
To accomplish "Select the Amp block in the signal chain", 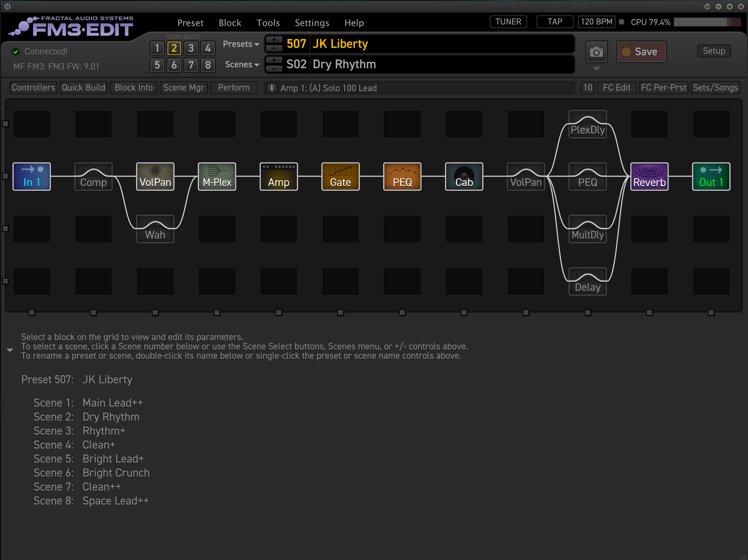I will [278, 176].
